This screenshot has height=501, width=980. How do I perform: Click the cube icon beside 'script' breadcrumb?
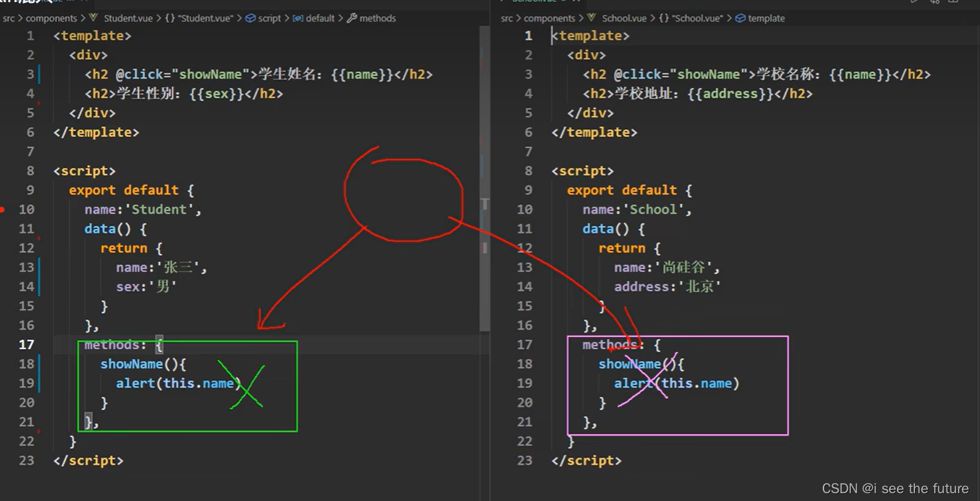250,19
